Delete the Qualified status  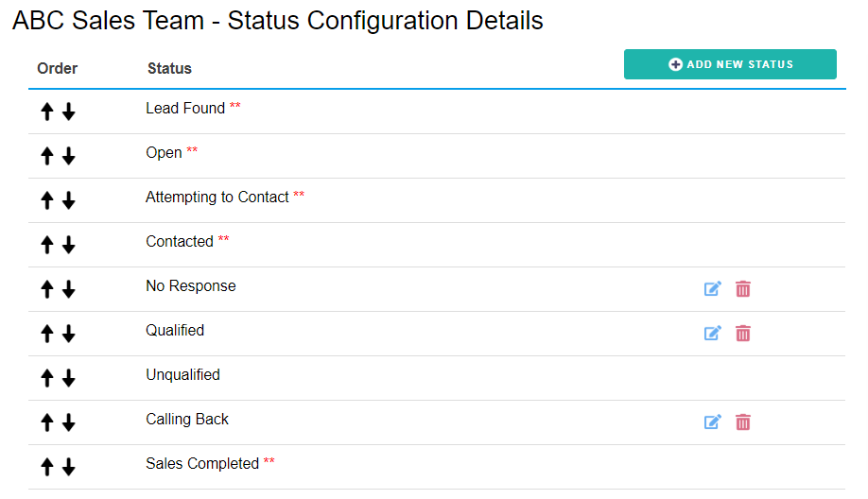tap(743, 333)
